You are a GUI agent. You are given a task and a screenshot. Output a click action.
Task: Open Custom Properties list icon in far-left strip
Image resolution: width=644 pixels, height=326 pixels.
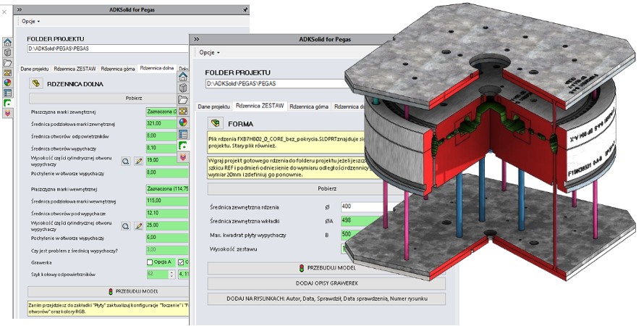pyautogui.click(x=7, y=93)
